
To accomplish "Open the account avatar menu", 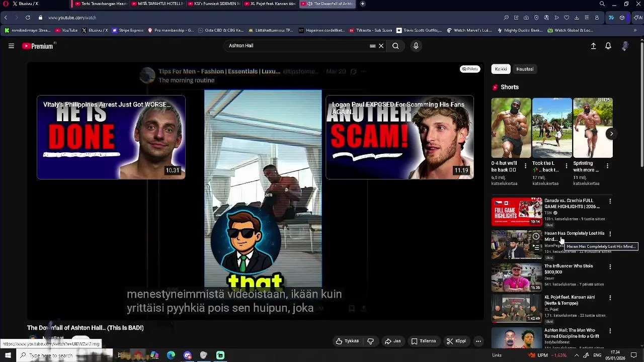I will (625, 46).
